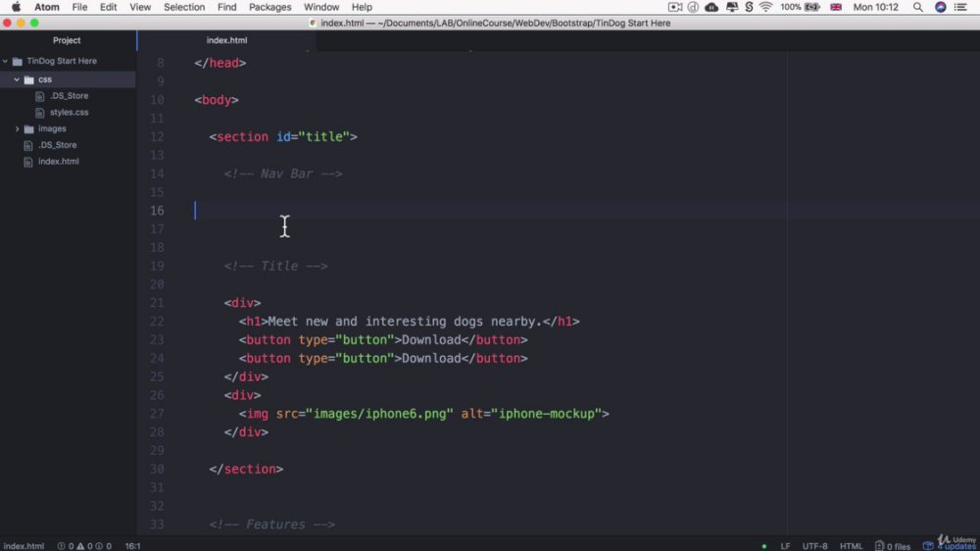Click the green status dot indicator

tap(763, 546)
